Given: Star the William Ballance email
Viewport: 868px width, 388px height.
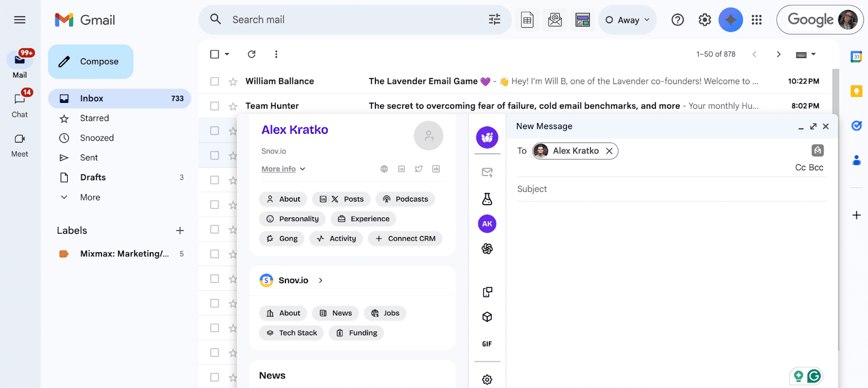Looking at the screenshot, I should (x=233, y=82).
